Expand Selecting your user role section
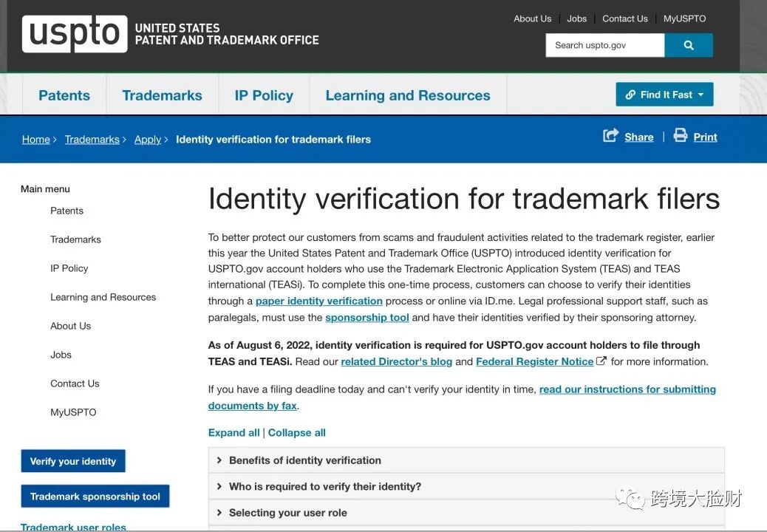This screenshot has width=767, height=532. pos(287,513)
